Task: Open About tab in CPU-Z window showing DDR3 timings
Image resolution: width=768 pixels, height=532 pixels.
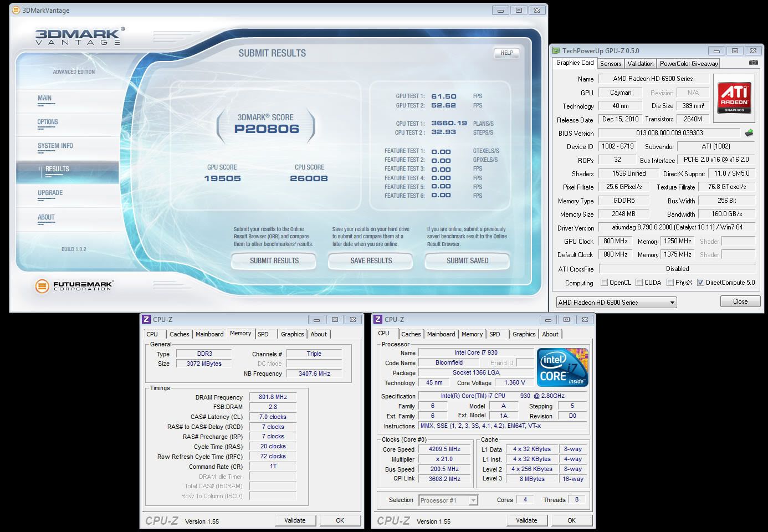Action: (319, 334)
